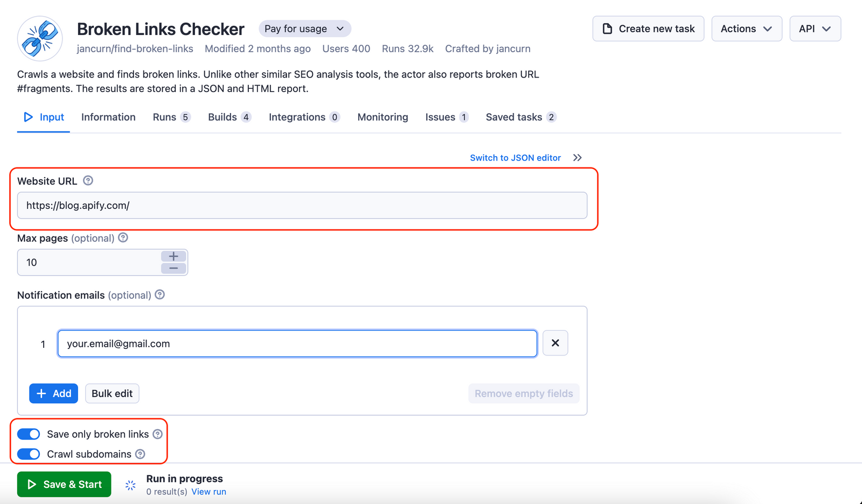Click the help icon next to Crawl subdomains
This screenshot has height=504, width=862.
140,454
